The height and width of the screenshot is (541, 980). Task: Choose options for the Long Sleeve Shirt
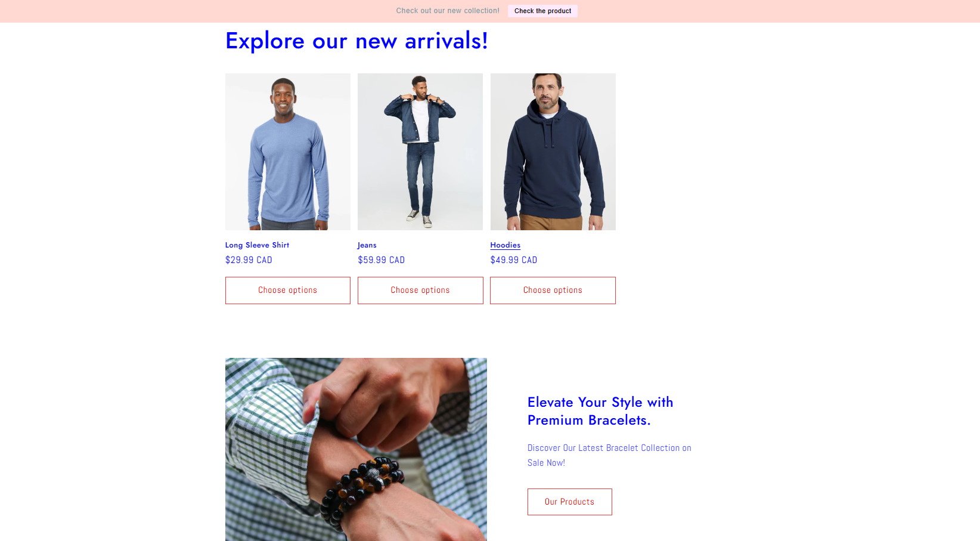click(288, 290)
